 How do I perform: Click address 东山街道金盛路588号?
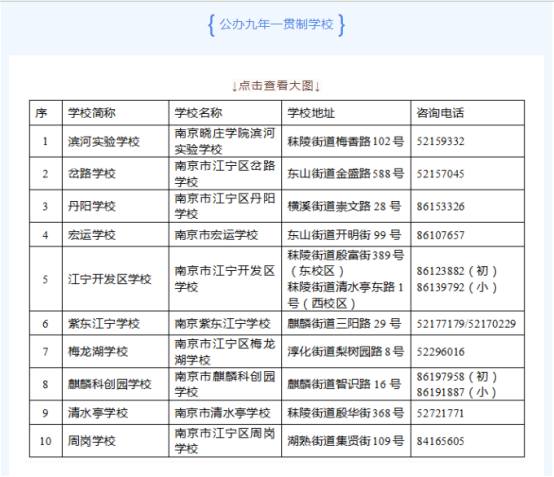pos(346,174)
